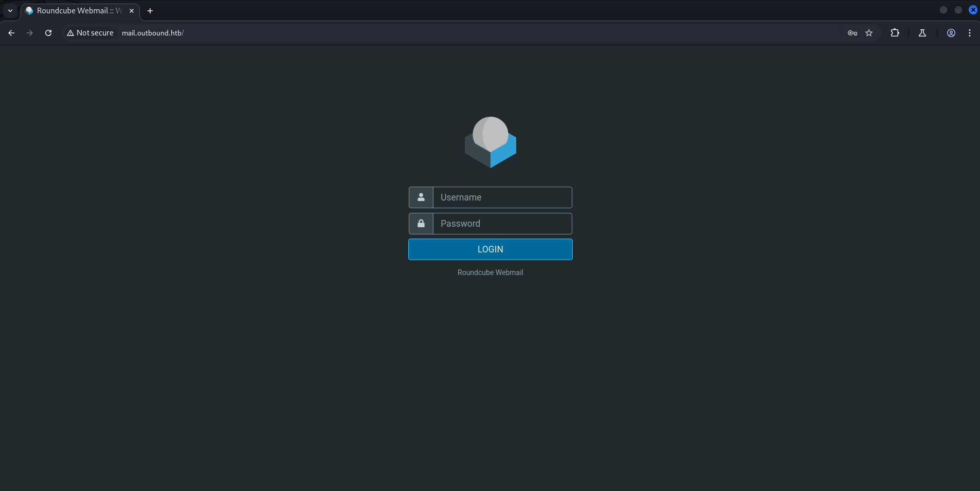Open the three-dot browser menu

tap(970, 33)
